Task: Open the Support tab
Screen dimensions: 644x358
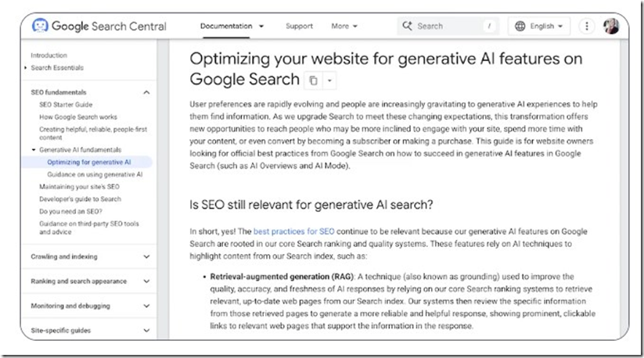Action: coord(299,26)
